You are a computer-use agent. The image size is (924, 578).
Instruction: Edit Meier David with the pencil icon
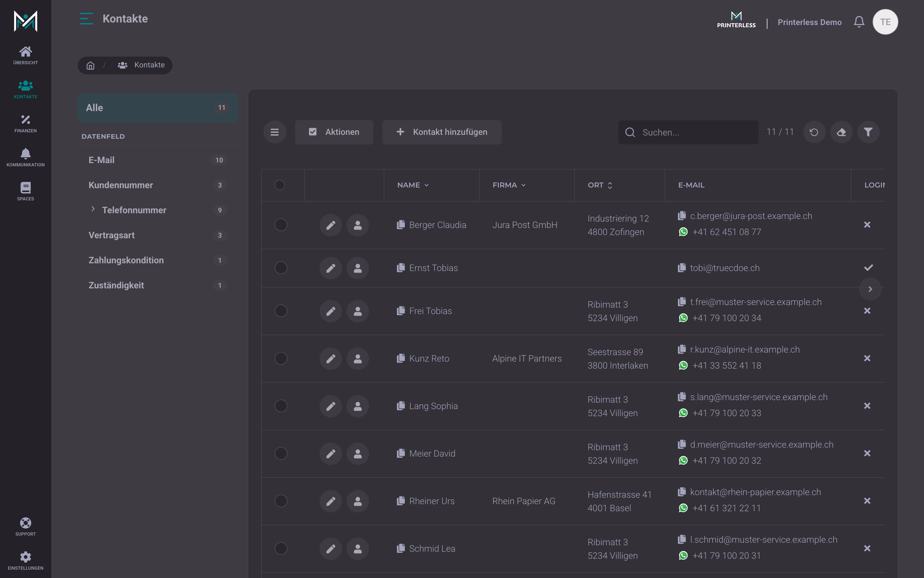[x=331, y=454]
